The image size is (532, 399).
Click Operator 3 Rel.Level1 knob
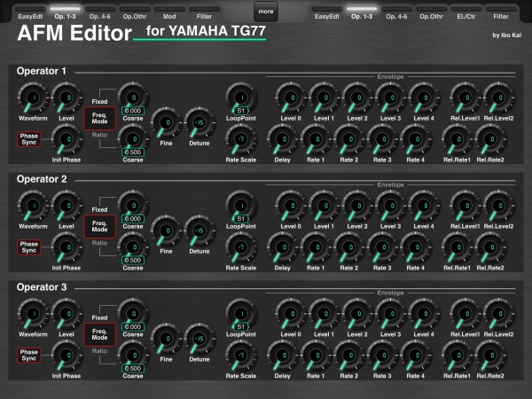click(x=465, y=314)
